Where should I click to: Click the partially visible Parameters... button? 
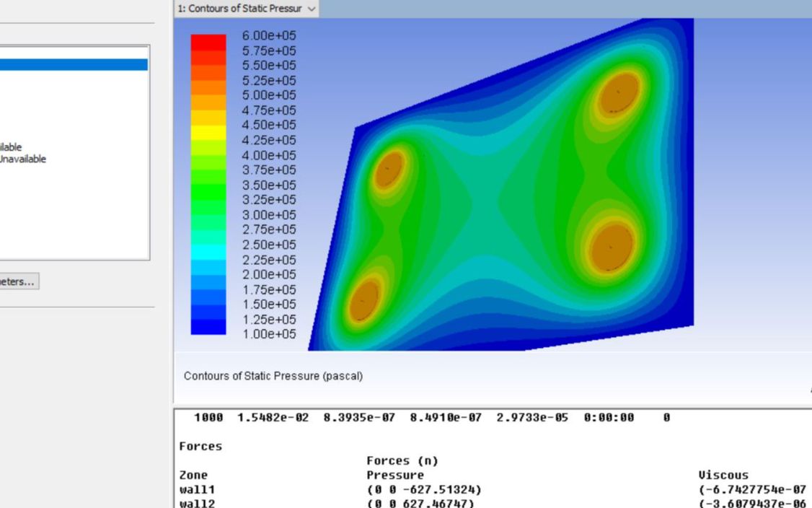tap(19, 282)
